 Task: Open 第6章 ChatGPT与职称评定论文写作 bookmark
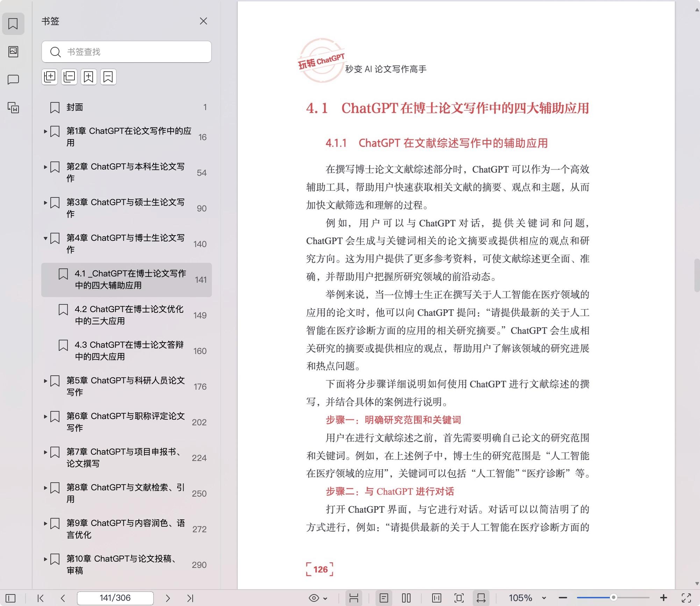pyautogui.click(x=126, y=422)
